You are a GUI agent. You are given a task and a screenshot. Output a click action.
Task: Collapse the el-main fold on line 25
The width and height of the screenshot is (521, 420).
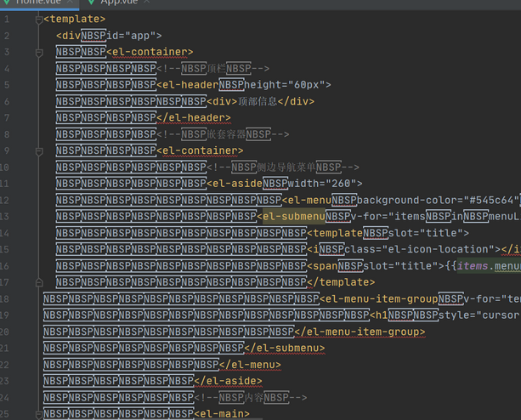click(39, 415)
